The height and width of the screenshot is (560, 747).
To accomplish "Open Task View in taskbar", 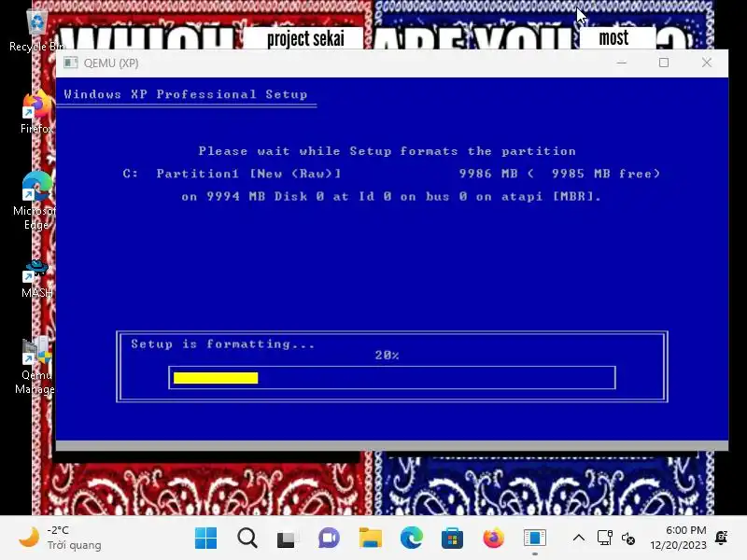I will (288, 539).
